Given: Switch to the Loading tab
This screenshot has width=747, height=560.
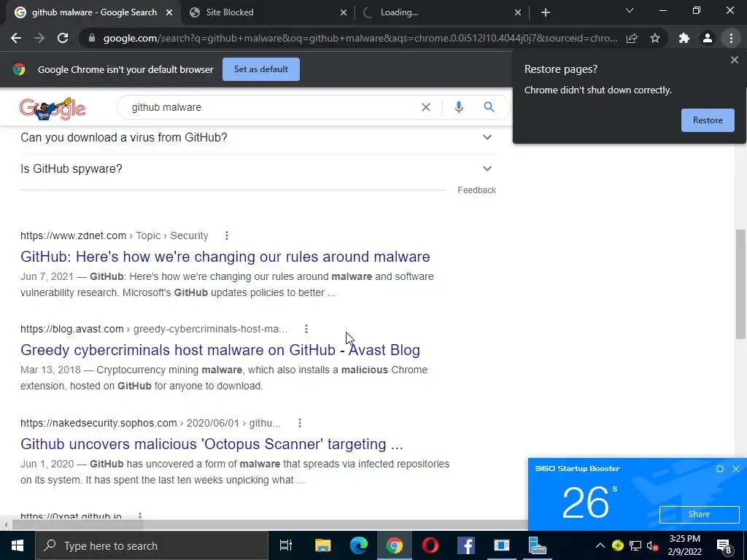Looking at the screenshot, I should 443,12.
